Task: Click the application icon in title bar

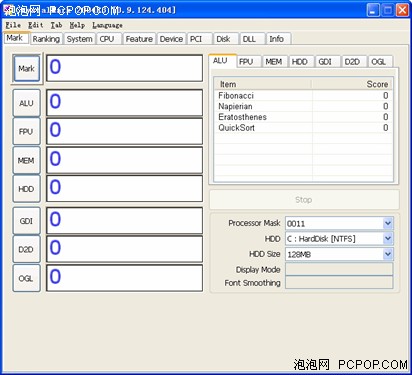Action: [x=8, y=10]
